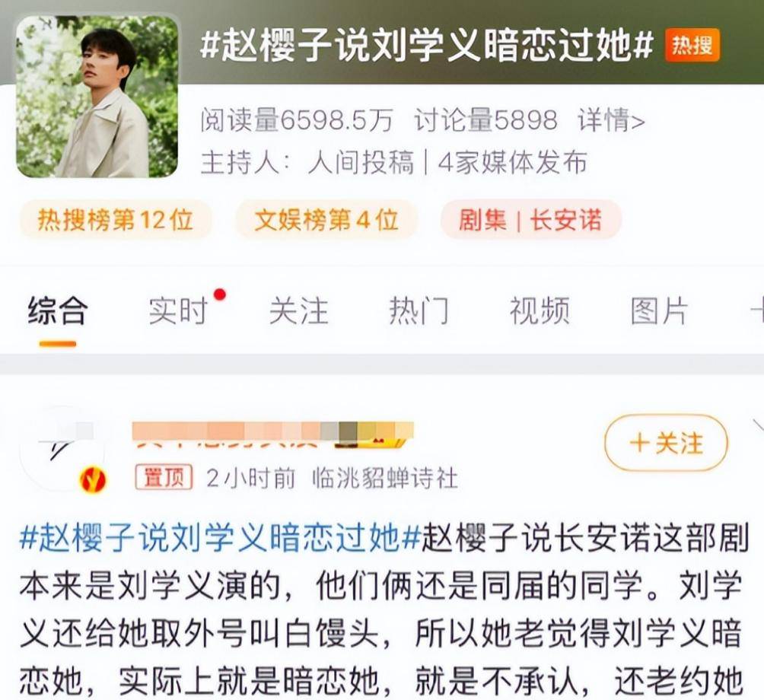764x700 pixels.
Task: Open 文娱榜第4位 ranking tag
Action: pyautogui.click(x=326, y=220)
